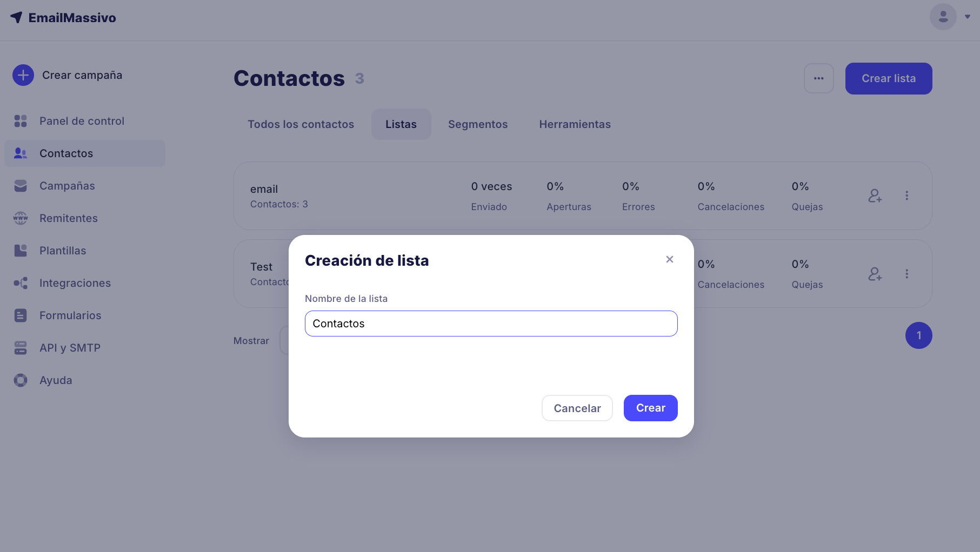980x552 pixels.
Task: Open the Panel de control dashboard icon
Action: [x=21, y=121]
